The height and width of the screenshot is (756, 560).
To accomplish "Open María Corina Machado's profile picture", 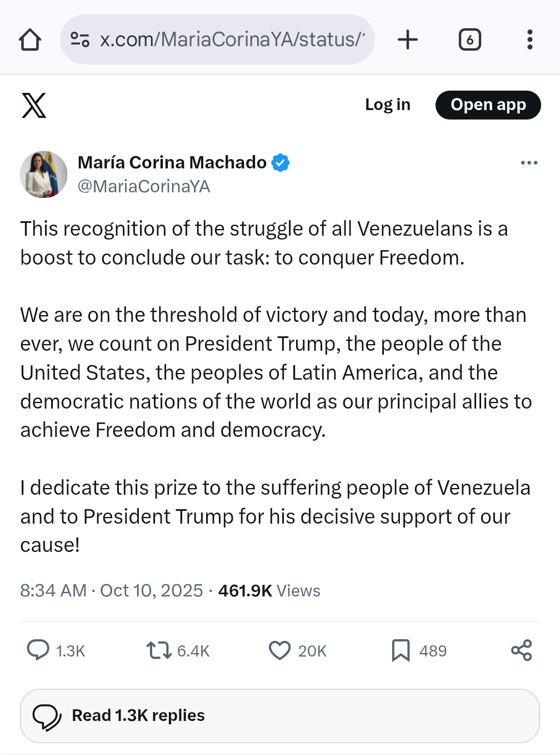I will point(44,174).
